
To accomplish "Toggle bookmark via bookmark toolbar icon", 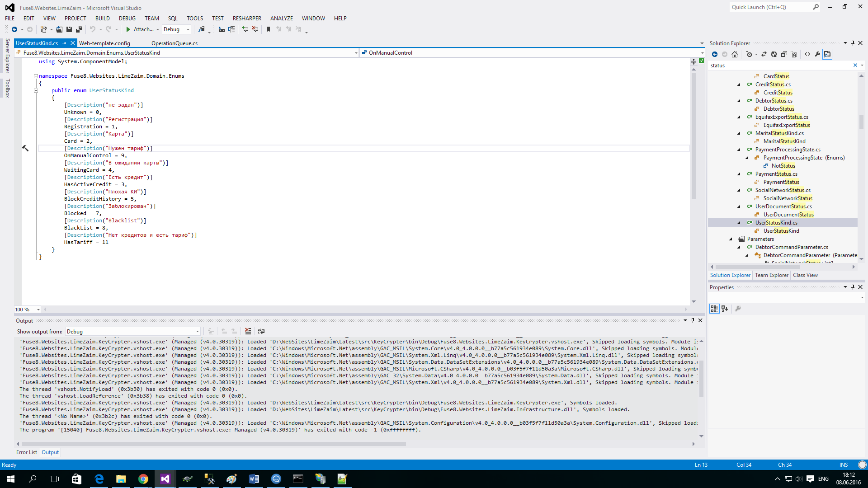I will tap(269, 29).
